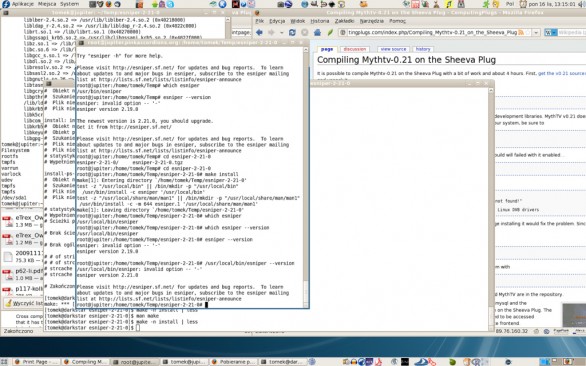Open the Firefox home page icon
This screenshot has width=586, height=366.
[317, 33]
